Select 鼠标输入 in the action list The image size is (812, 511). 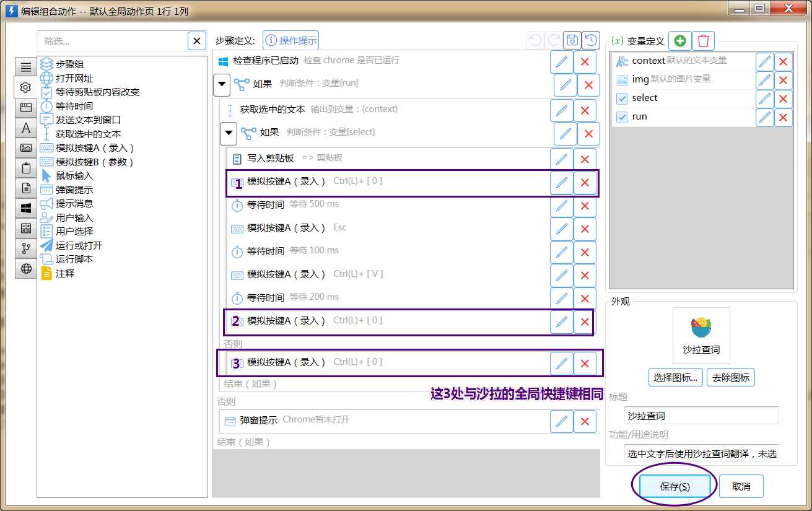(x=74, y=176)
